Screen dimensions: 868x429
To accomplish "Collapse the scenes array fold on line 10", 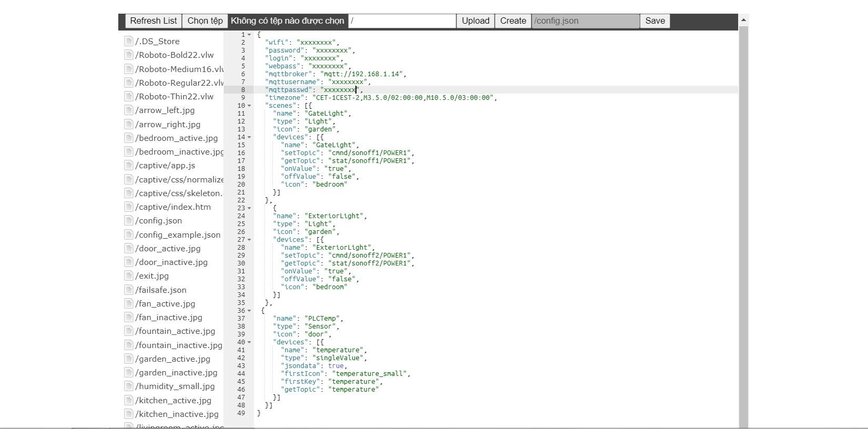I will tap(249, 106).
